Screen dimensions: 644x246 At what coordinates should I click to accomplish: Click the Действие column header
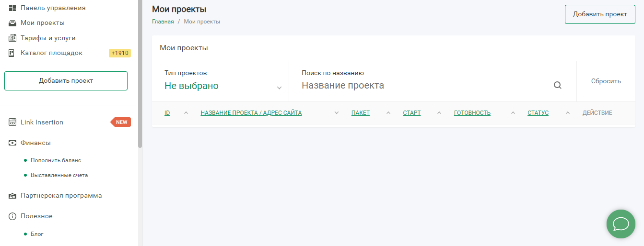click(x=597, y=113)
